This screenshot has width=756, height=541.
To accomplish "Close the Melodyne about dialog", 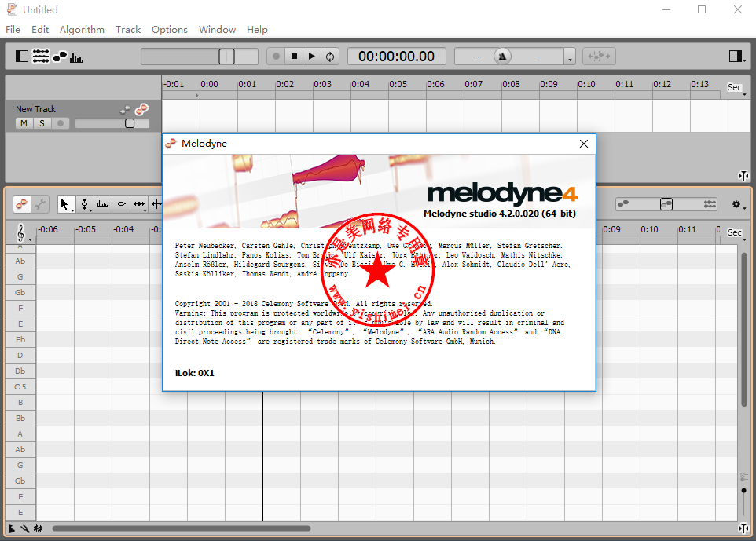I will pyautogui.click(x=583, y=144).
